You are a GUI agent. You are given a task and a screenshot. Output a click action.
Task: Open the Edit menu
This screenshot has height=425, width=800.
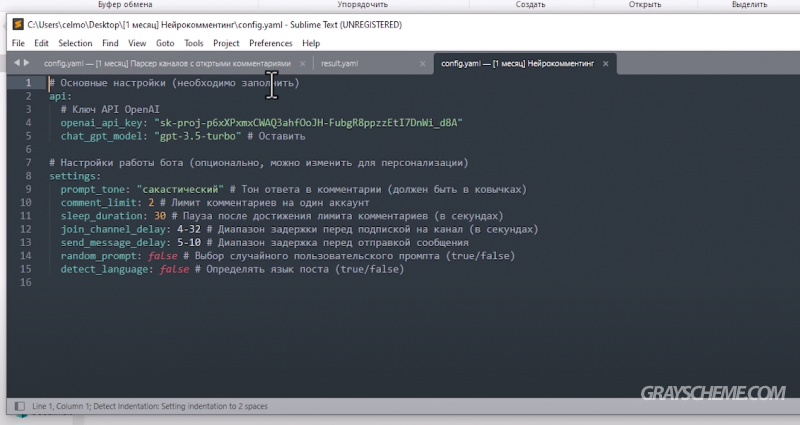click(41, 43)
